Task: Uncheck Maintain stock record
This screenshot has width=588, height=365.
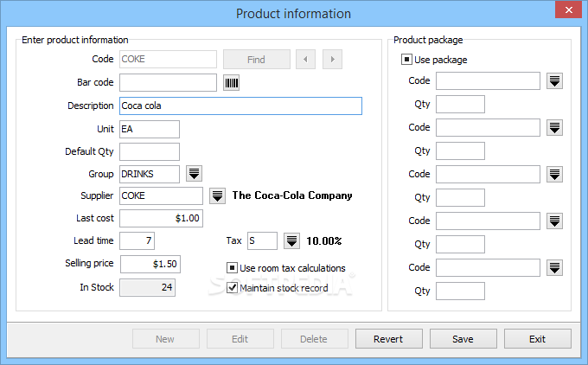Action: click(x=232, y=288)
